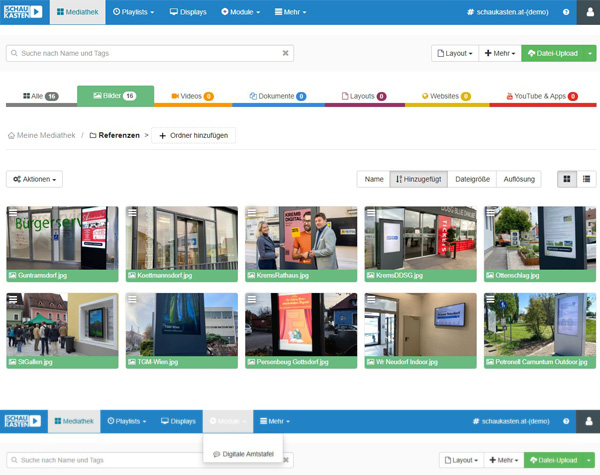Open menu icon on KremsRathaus.jpg thumbnail

point(251,212)
